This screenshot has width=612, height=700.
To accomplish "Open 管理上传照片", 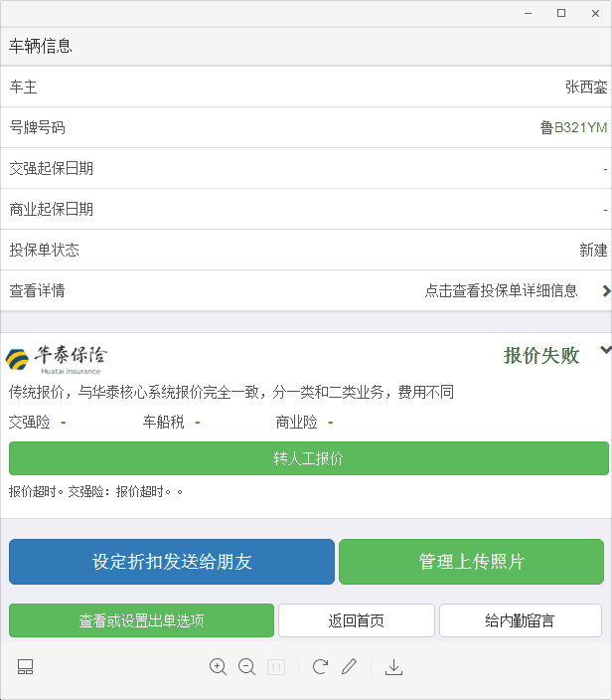I will point(471,562).
